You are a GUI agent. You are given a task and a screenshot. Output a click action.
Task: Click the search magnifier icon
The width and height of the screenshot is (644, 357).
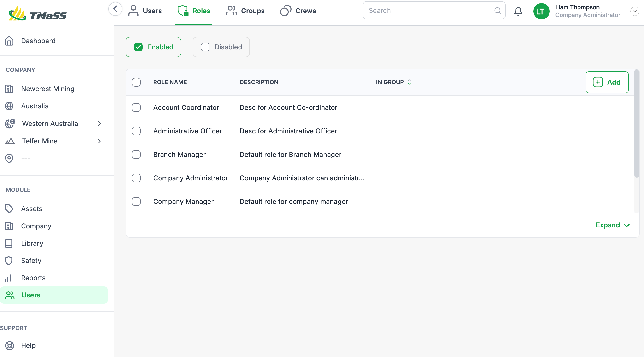click(x=497, y=11)
